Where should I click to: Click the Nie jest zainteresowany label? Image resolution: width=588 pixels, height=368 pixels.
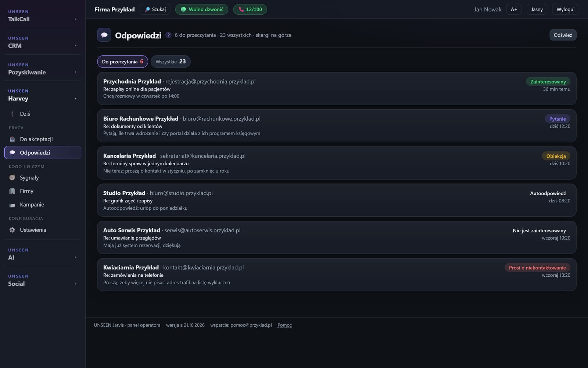tap(539, 230)
